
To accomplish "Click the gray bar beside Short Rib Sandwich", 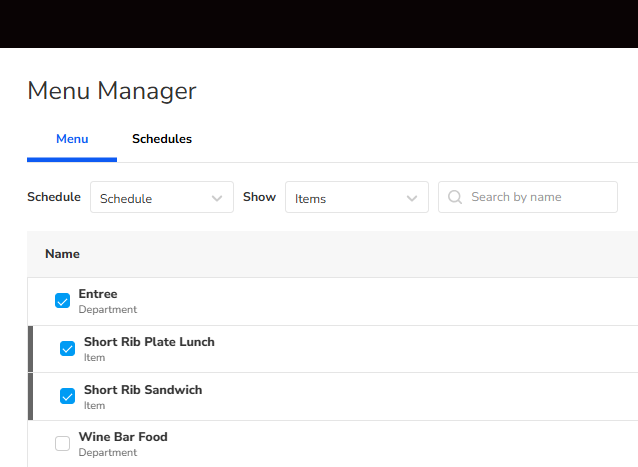I will pos(31,396).
